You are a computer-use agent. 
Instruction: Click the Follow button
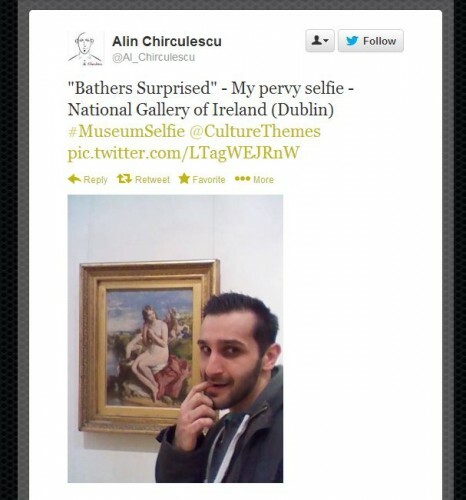(x=371, y=41)
